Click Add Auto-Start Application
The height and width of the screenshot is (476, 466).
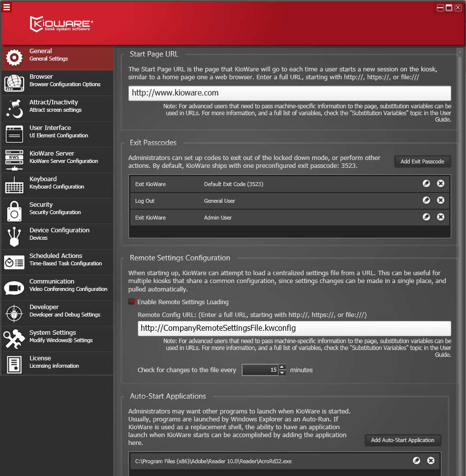[x=403, y=441]
